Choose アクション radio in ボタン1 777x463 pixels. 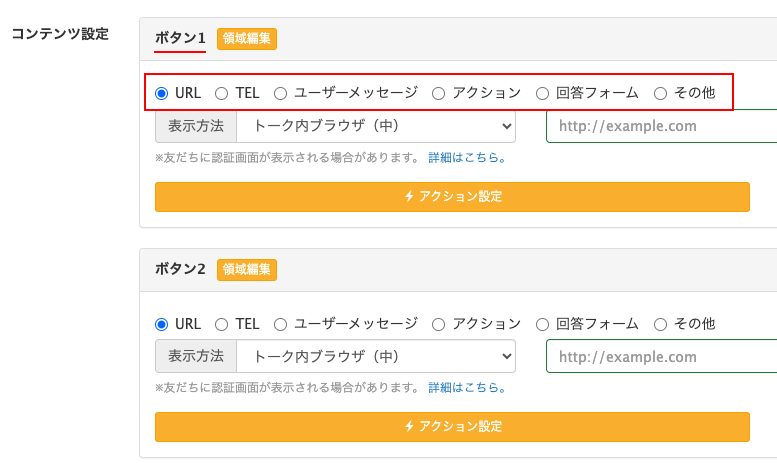(x=438, y=93)
